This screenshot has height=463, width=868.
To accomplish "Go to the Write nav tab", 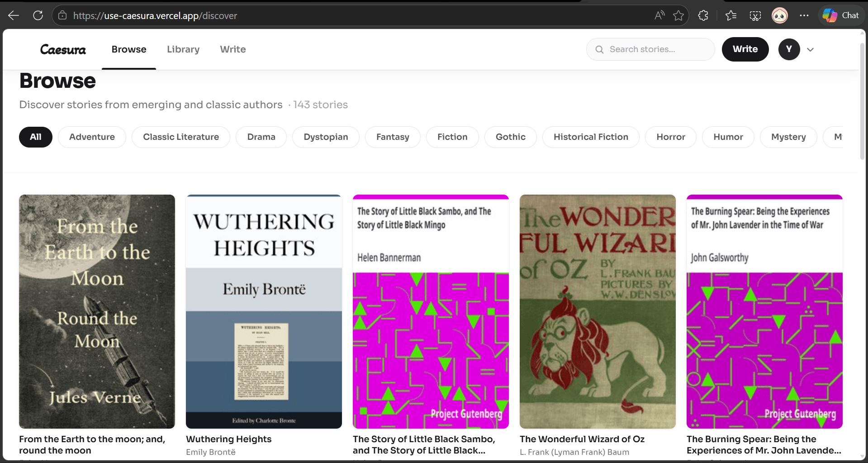I will pos(233,49).
